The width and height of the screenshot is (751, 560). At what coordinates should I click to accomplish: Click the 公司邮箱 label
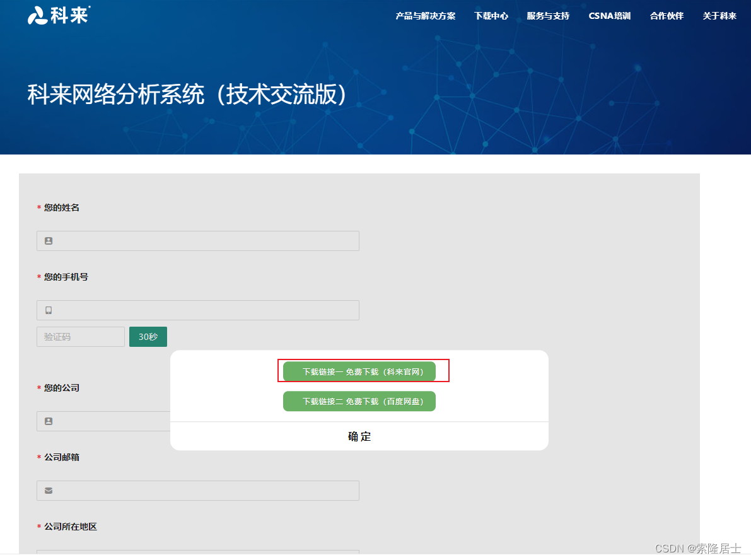click(62, 457)
